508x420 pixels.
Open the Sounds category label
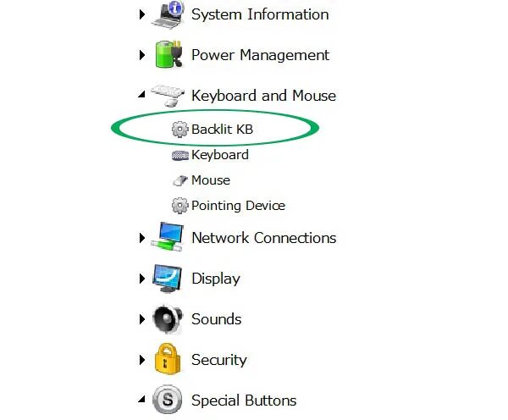tap(216, 319)
